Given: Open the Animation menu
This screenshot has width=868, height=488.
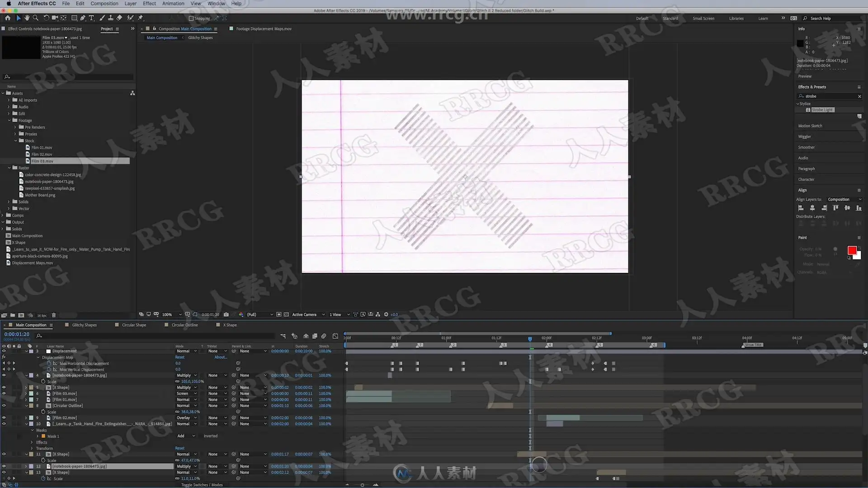Looking at the screenshot, I should (173, 4).
